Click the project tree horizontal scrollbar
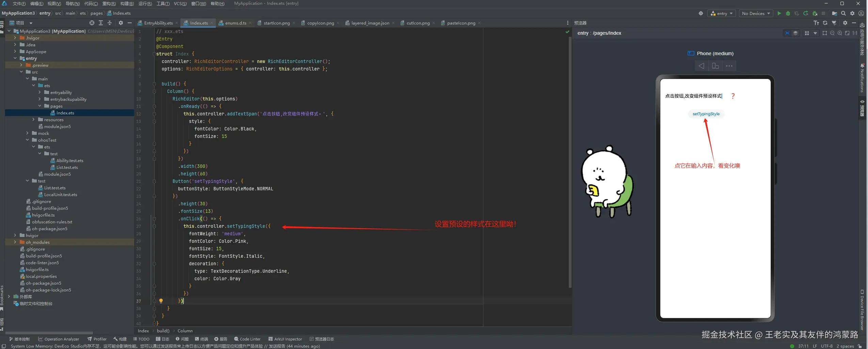Image resolution: width=868 pixels, height=349 pixels. click(49, 333)
